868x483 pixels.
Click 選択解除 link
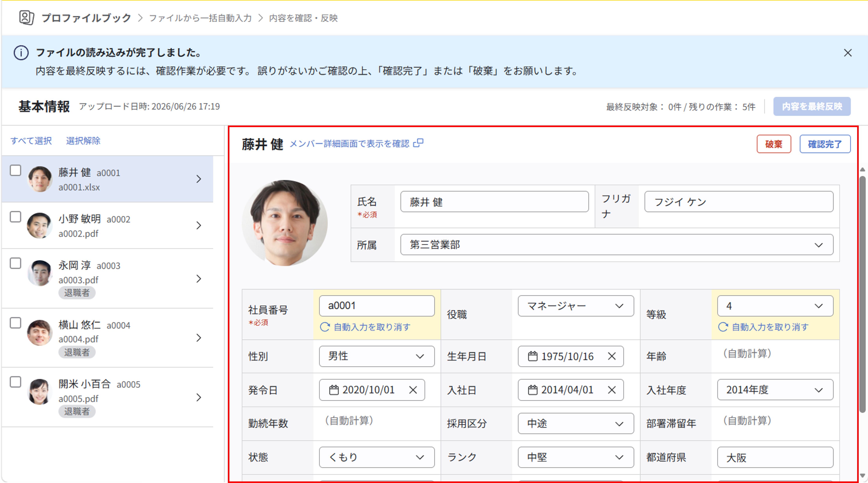click(x=83, y=141)
